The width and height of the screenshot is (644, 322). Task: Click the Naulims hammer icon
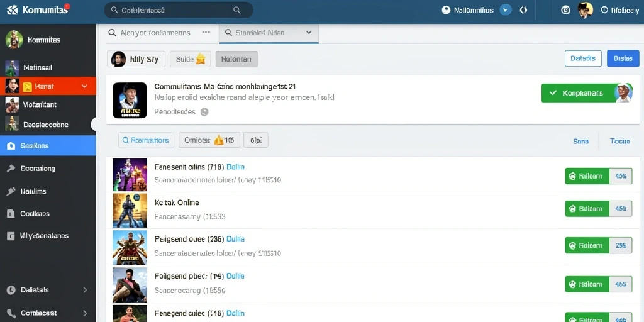tap(11, 191)
